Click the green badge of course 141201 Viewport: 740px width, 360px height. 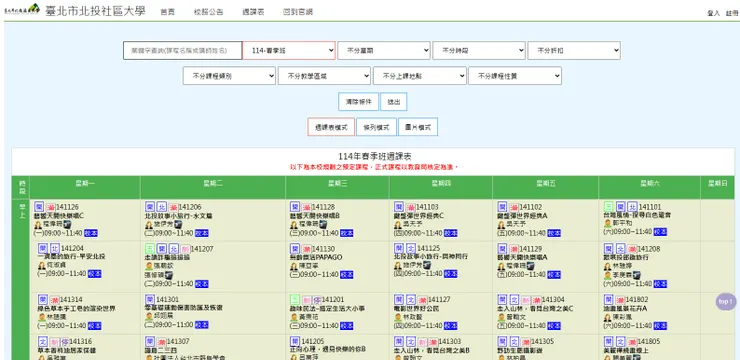(x=295, y=300)
